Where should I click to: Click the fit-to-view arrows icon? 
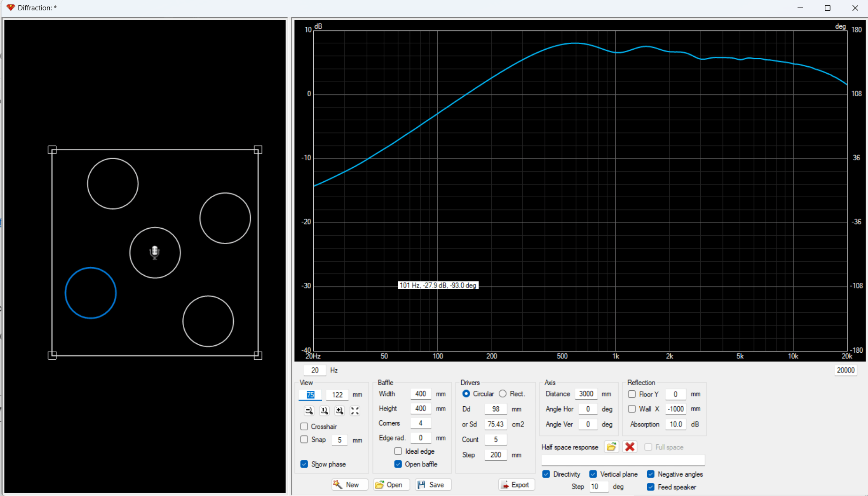355,411
